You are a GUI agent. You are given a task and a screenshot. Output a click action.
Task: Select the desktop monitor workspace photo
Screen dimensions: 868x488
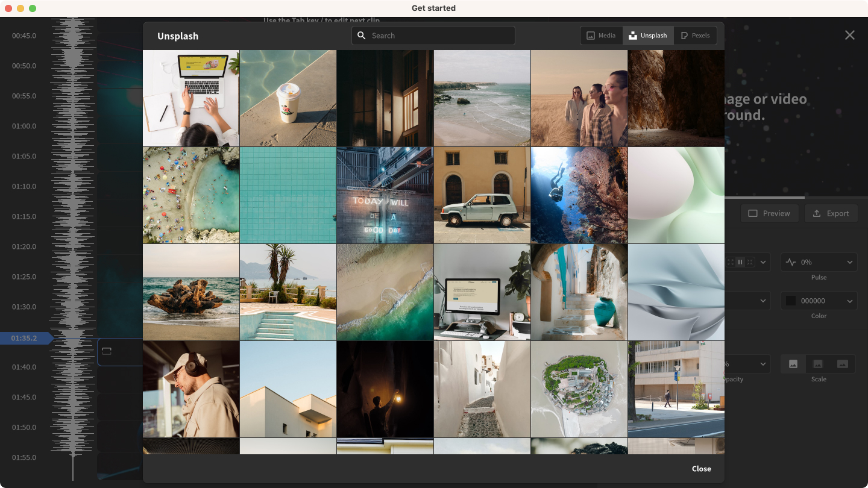[x=482, y=292]
